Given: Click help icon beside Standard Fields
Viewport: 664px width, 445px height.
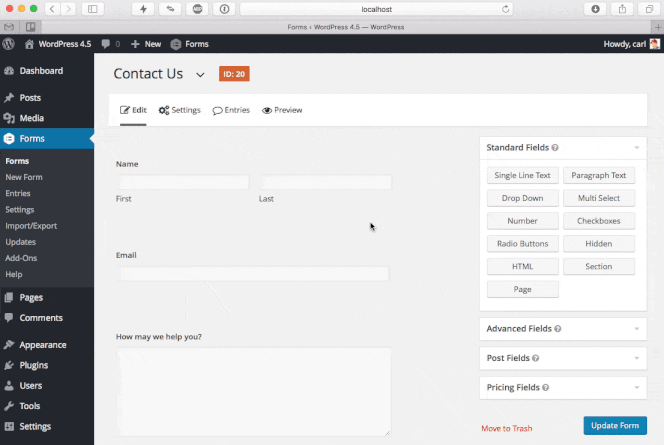Looking at the screenshot, I should (x=555, y=148).
